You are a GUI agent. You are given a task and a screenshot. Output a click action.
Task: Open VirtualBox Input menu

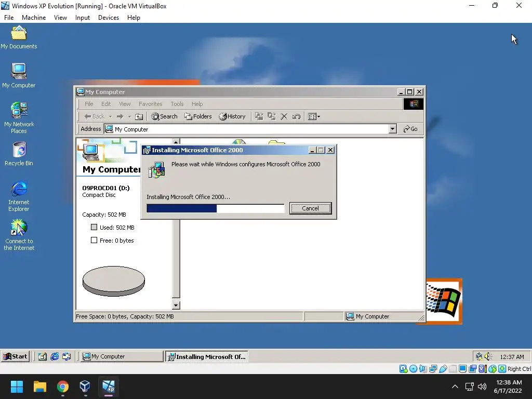(x=83, y=18)
